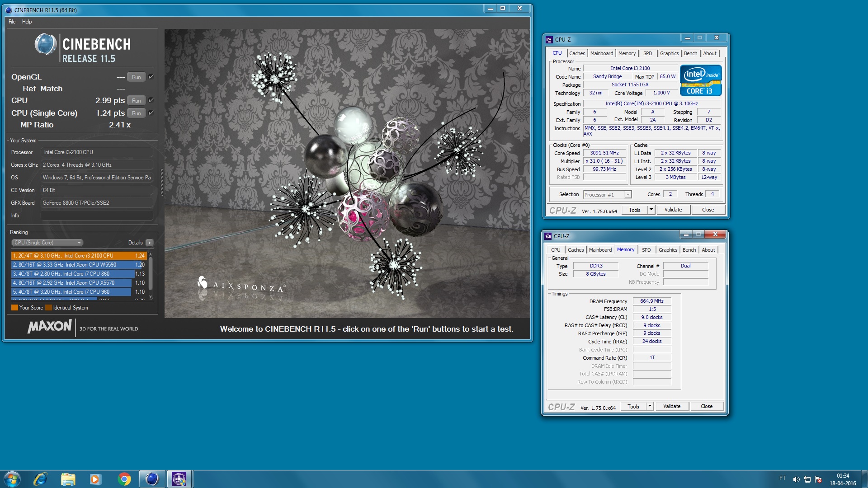Run the CPU benchmark
Viewport: 868px width, 488px height.
click(137, 100)
